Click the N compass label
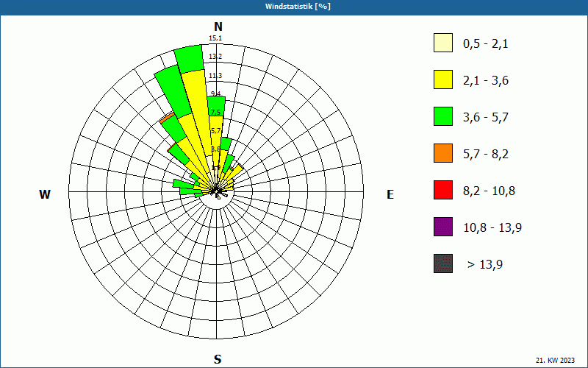Image resolution: width=588 pixels, height=368 pixels. (x=218, y=26)
